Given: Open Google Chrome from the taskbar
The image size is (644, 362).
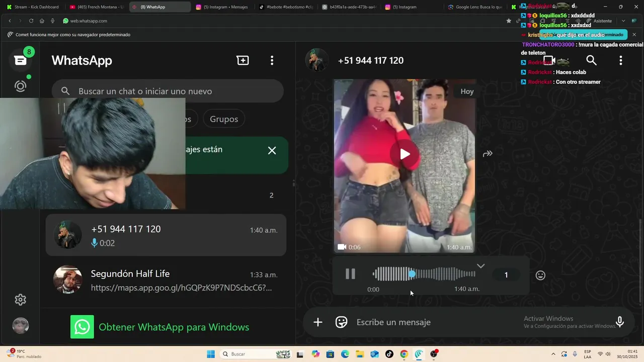Looking at the screenshot, I should (404, 354).
